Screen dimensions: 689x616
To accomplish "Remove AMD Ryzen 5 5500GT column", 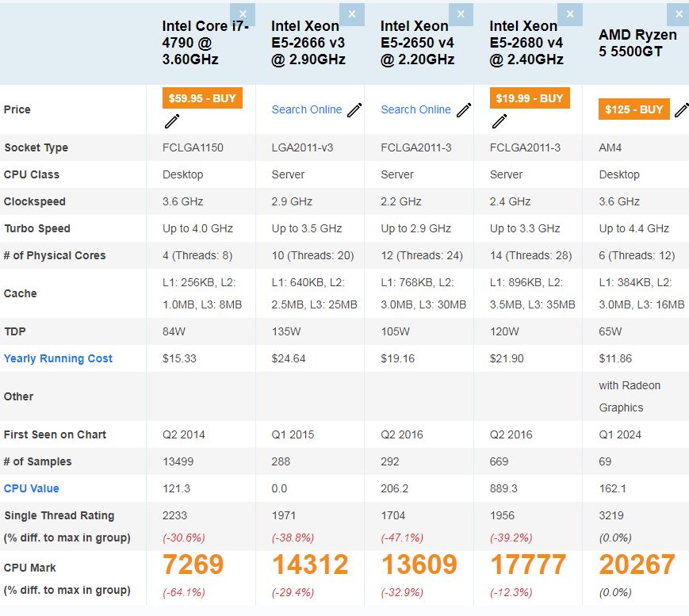I will pyautogui.click(x=679, y=14).
